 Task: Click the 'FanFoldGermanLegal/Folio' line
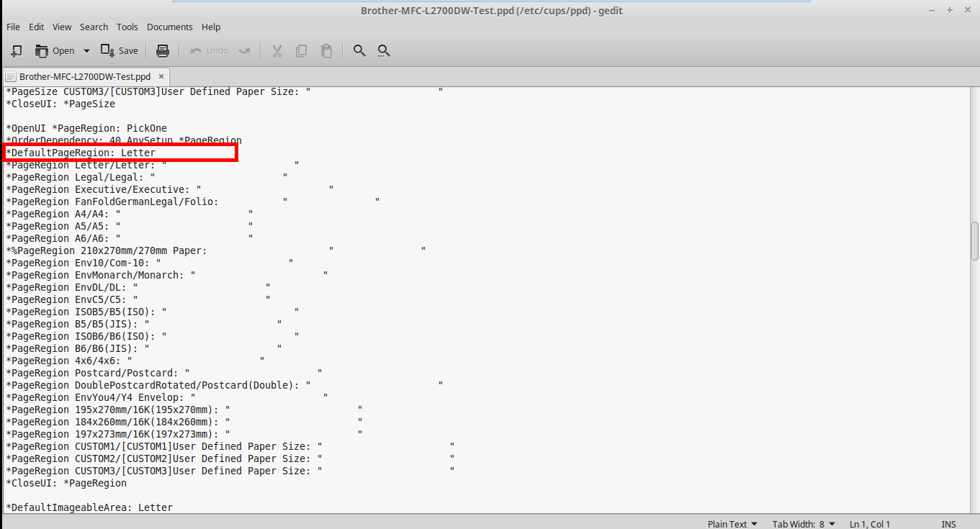point(193,202)
